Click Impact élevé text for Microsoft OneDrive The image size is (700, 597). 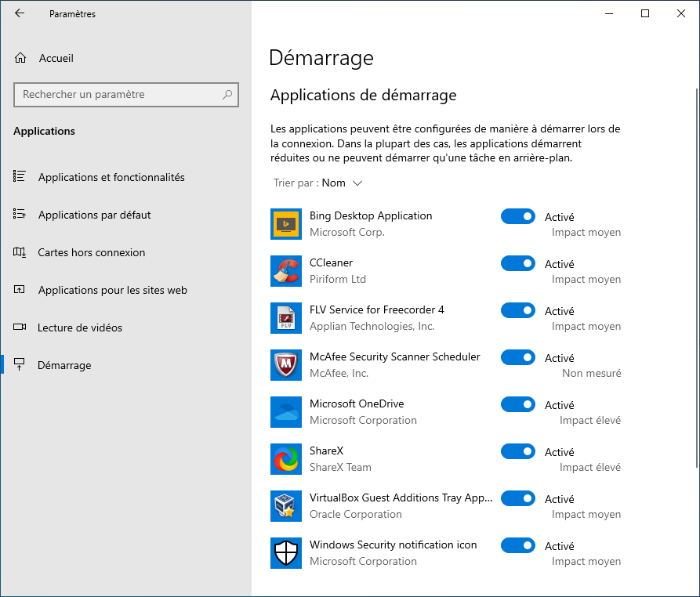coord(589,420)
